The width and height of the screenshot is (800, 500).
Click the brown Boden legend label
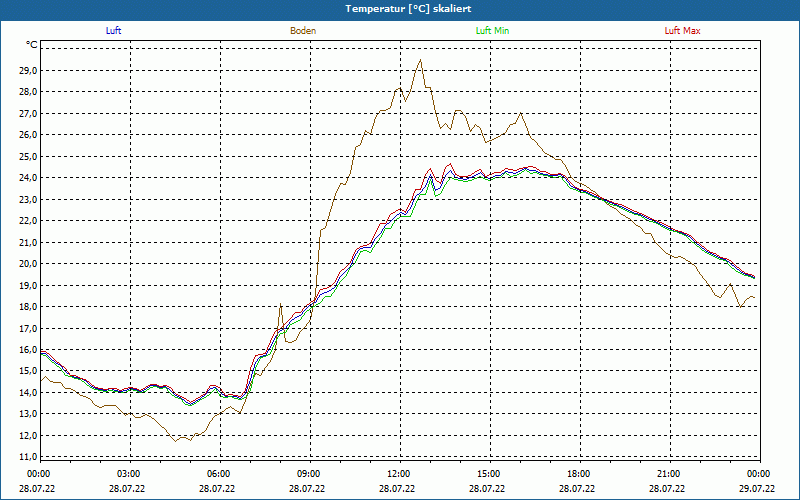coord(303,31)
